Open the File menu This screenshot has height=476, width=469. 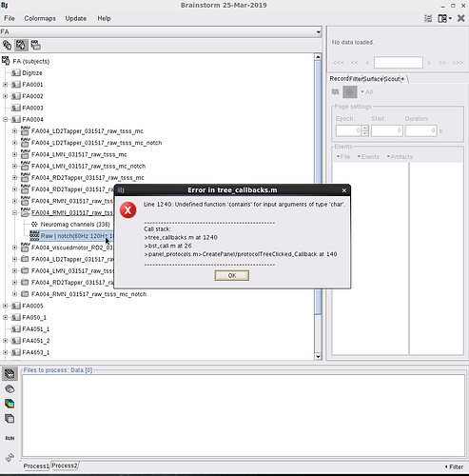coord(10,18)
